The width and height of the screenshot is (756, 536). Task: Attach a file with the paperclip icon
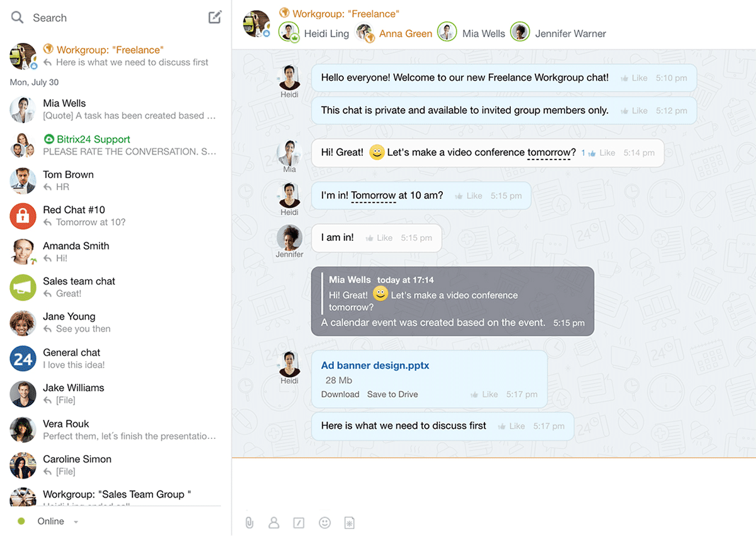click(x=249, y=522)
